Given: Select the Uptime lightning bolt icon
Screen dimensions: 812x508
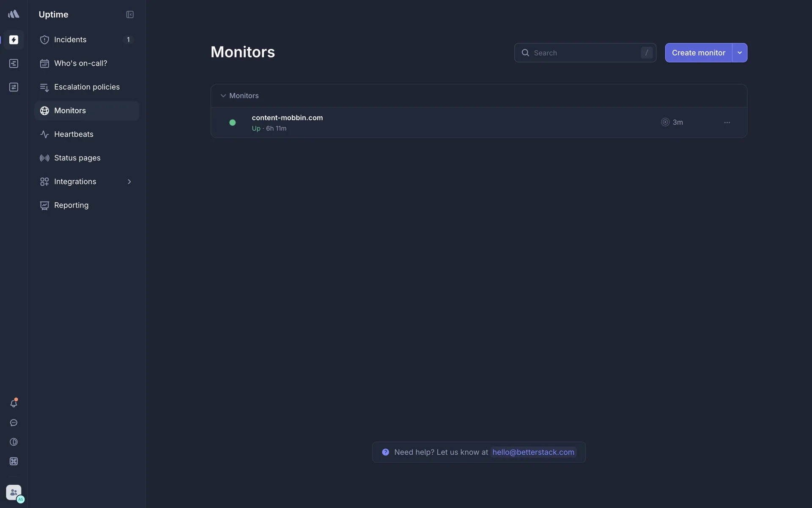Looking at the screenshot, I should click(14, 40).
